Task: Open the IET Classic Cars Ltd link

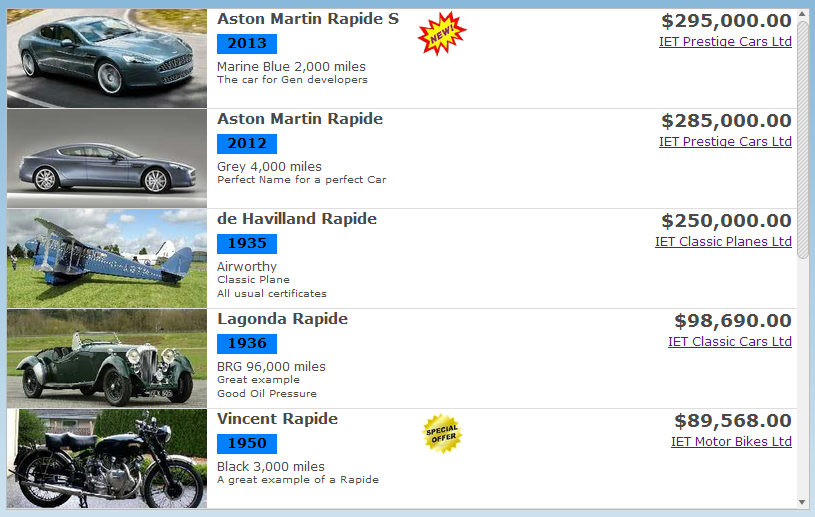Action: pyautogui.click(x=729, y=342)
